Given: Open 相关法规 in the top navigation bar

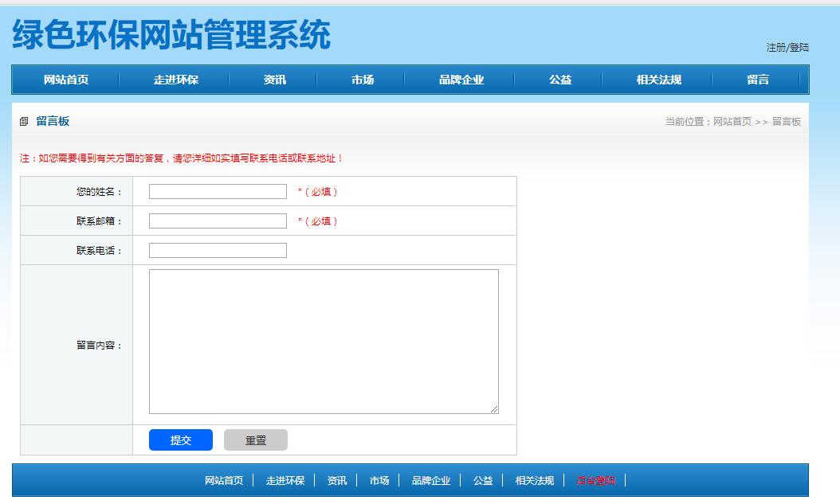Looking at the screenshot, I should pos(659,80).
